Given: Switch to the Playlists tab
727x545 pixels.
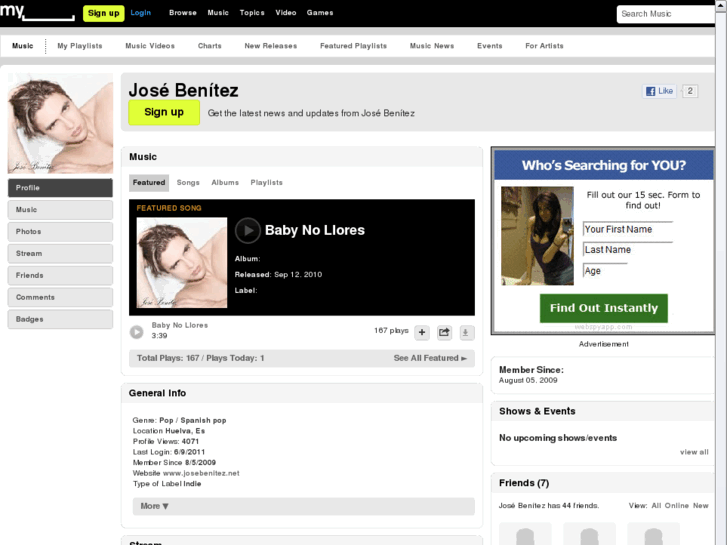Looking at the screenshot, I should click(x=267, y=183).
